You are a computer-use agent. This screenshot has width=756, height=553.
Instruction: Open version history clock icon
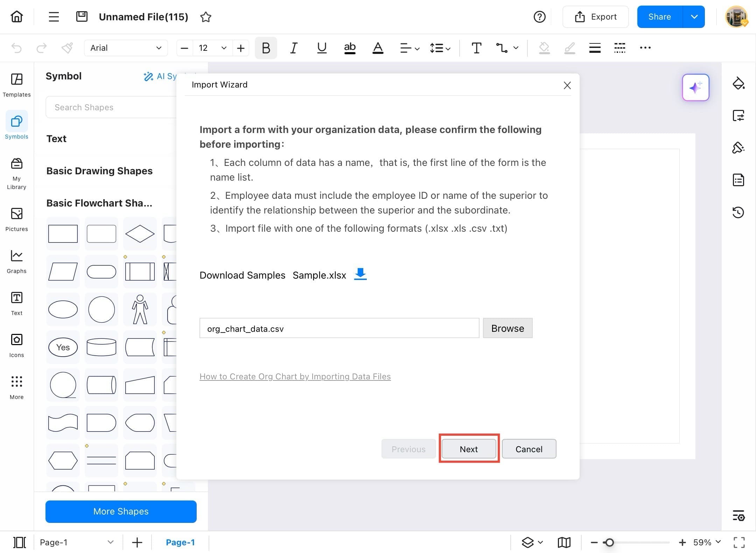(738, 212)
